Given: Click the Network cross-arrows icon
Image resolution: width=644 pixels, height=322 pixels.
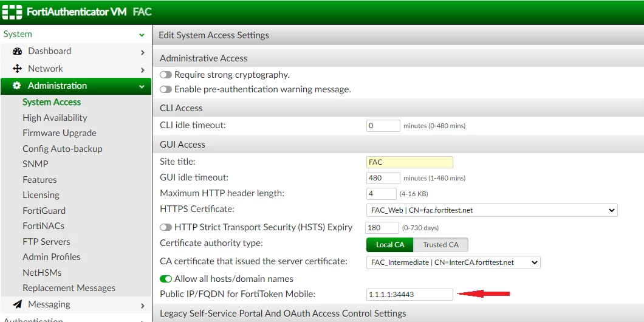Looking at the screenshot, I should [x=17, y=69].
